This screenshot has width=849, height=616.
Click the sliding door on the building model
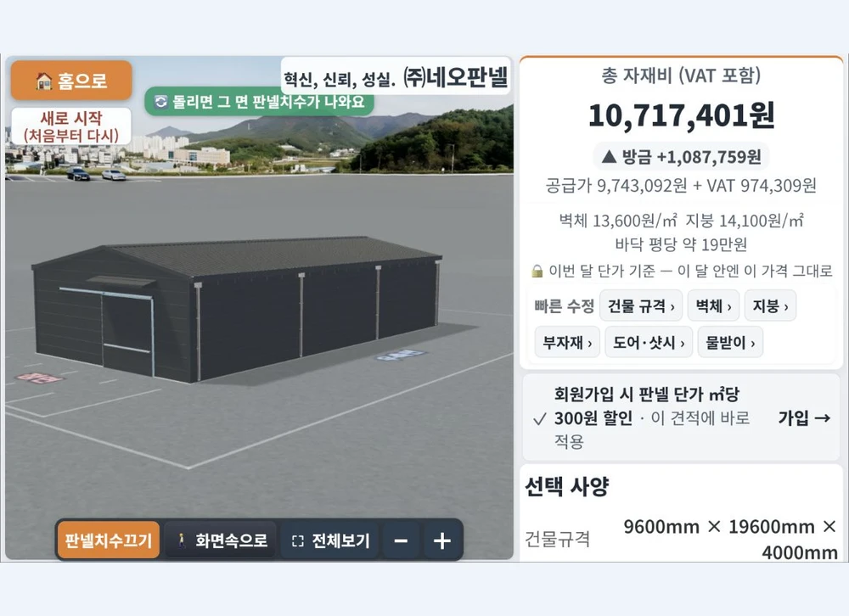(x=127, y=334)
